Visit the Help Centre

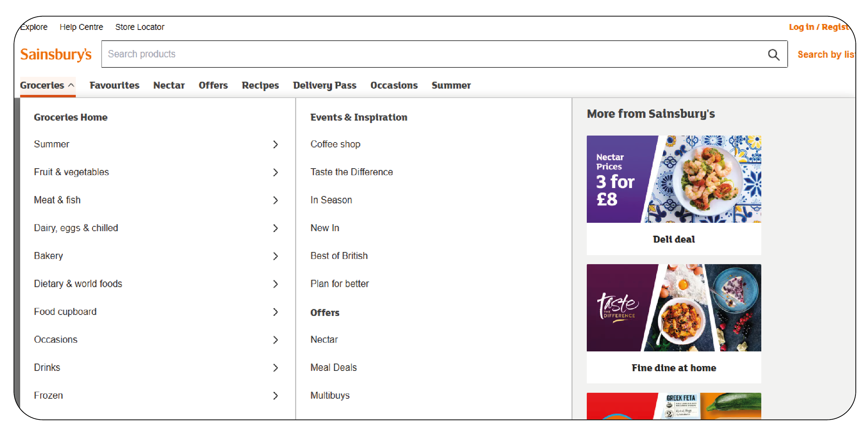pos(81,27)
